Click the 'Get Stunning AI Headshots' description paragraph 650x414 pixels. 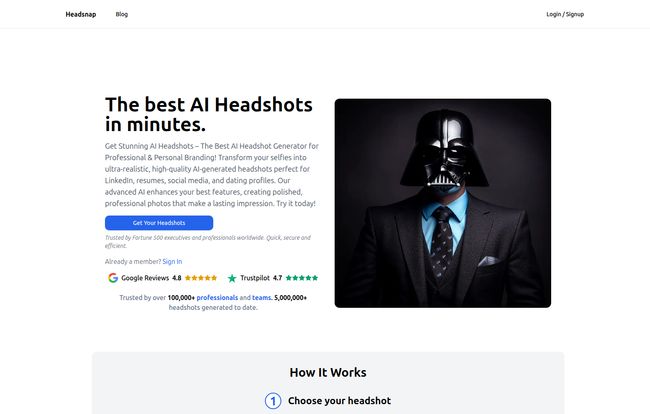pyautogui.click(x=212, y=174)
